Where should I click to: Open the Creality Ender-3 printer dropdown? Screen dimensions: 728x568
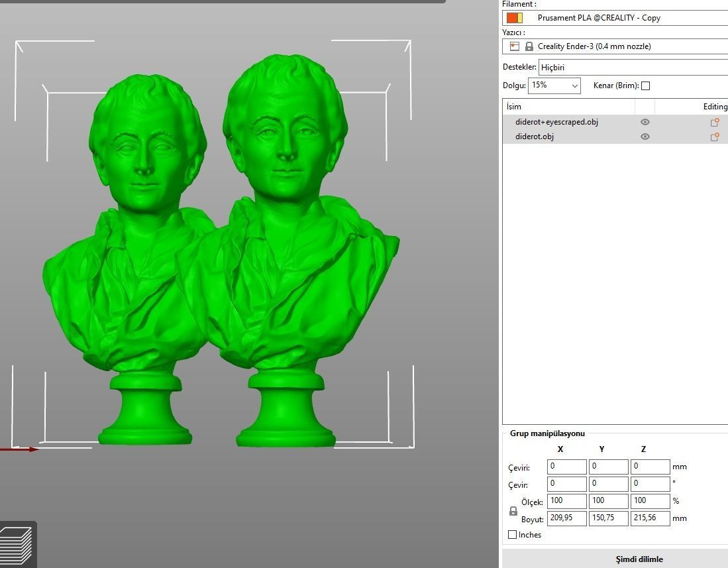[615, 46]
